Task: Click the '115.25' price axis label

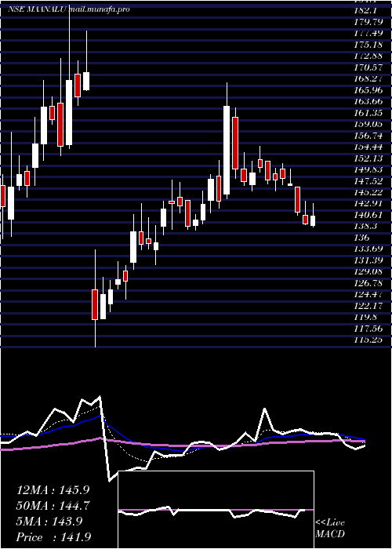Action: coord(368,340)
